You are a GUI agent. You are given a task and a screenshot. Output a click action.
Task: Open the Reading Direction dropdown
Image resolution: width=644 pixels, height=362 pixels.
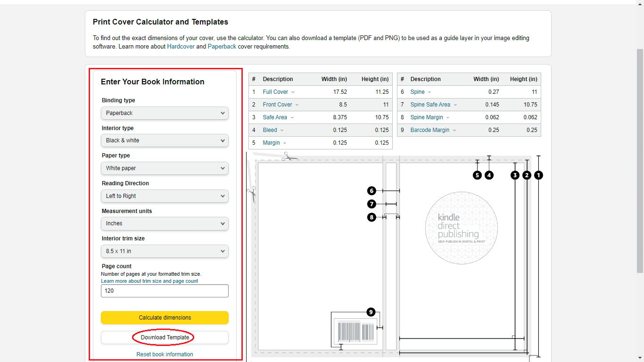pos(165,196)
